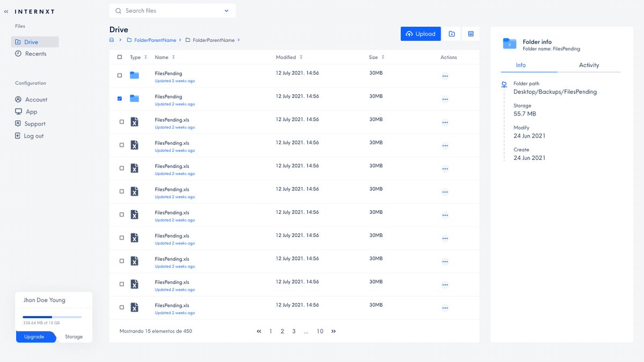The height and width of the screenshot is (362, 644).
Task: Open the Recents clock icon
Action: click(x=18, y=54)
